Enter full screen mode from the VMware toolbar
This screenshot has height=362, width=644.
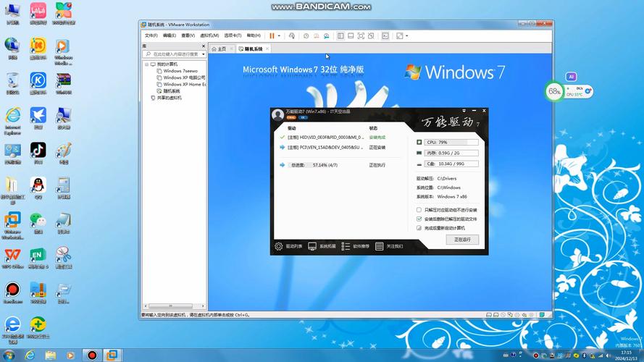[361, 36]
